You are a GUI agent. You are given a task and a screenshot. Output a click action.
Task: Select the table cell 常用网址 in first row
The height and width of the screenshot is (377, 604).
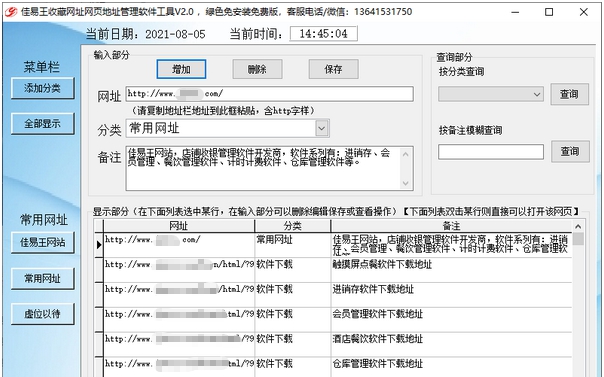point(292,245)
